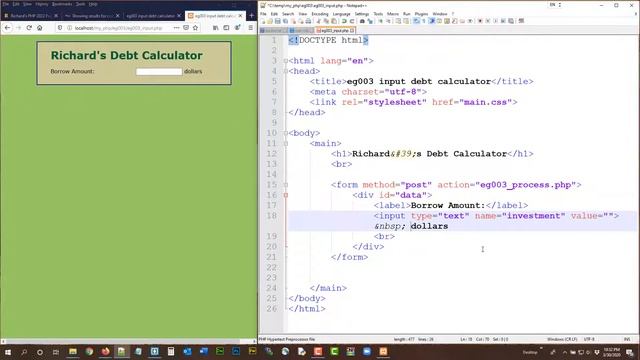Switch to eg003_input.php tab in Notepad++
The height and width of the screenshot is (360, 640).
[335, 31]
